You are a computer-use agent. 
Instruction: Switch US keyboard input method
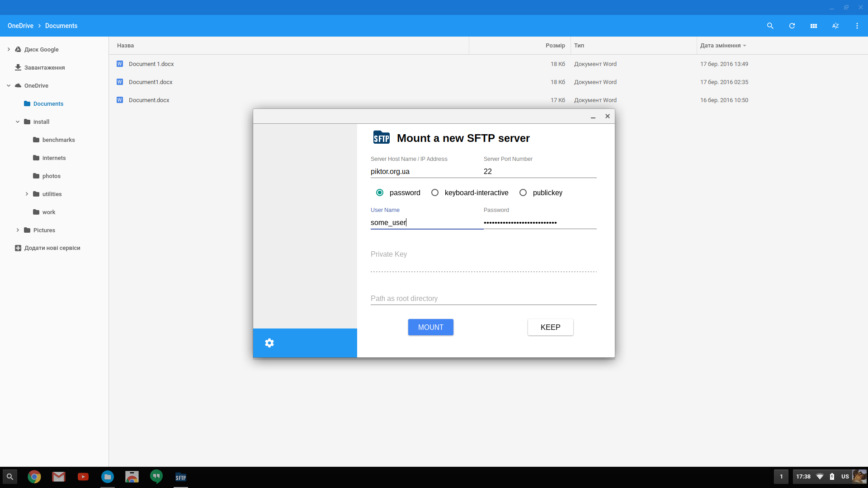pyautogui.click(x=845, y=477)
